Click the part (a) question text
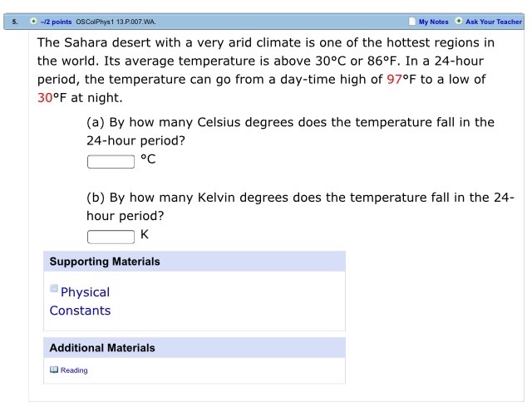The image size is (532, 411). coord(290,131)
